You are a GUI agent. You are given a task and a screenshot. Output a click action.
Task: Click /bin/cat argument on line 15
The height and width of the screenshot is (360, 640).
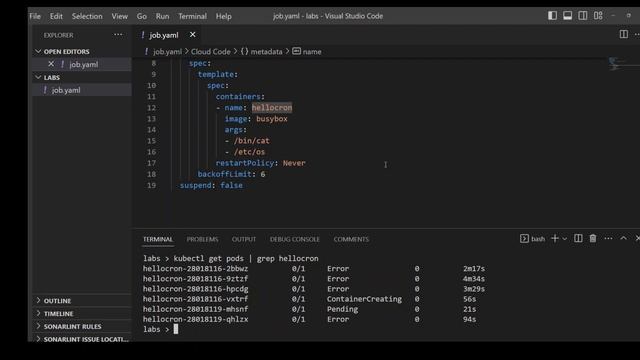pos(251,141)
